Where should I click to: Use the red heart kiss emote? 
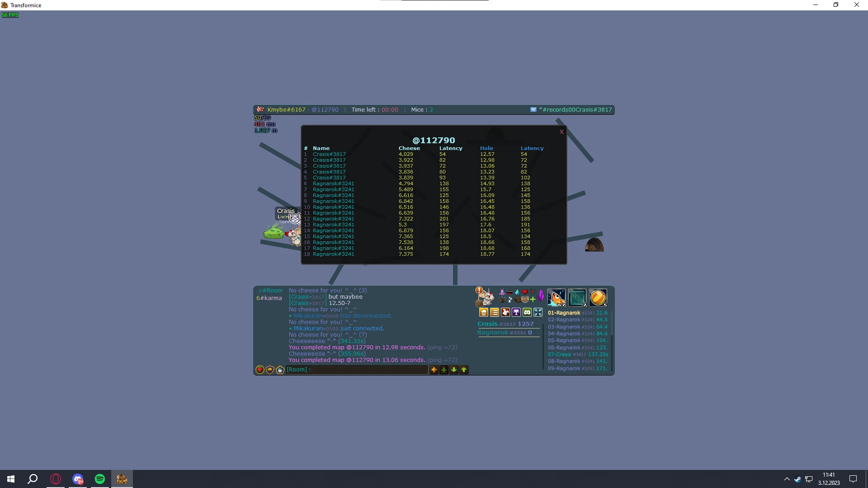(x=525, y=292)
